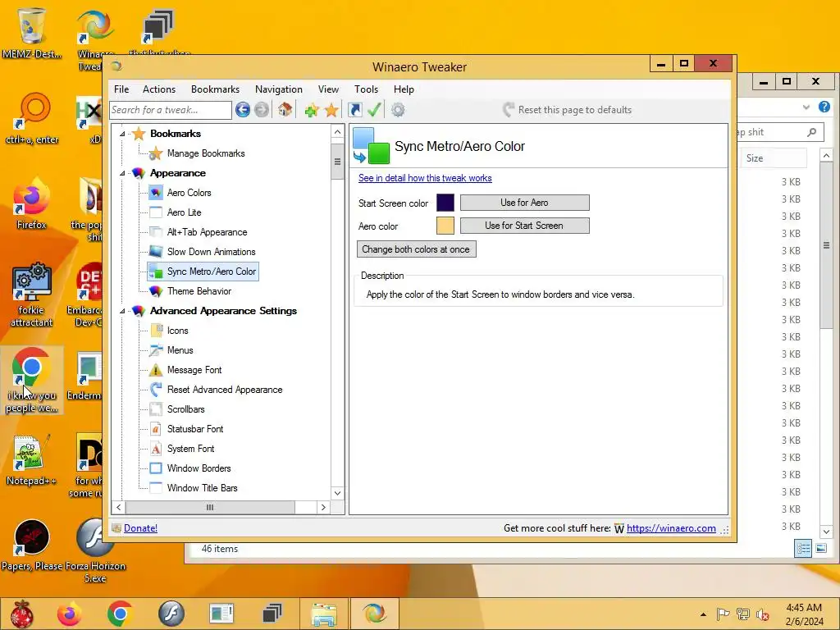The image size is (840, 630).
Task: Open bookmarks with the gold star icon
Action: 331,111
